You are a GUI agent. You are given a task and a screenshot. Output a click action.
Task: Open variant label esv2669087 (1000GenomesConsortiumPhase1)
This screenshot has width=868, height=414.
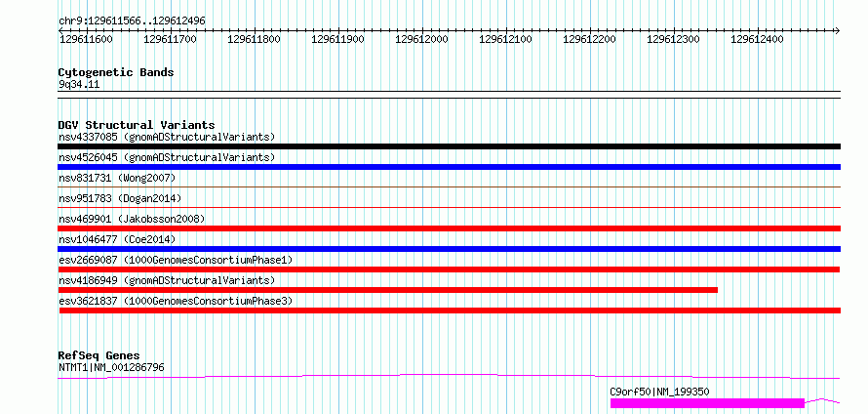click(x=176, y=260)
